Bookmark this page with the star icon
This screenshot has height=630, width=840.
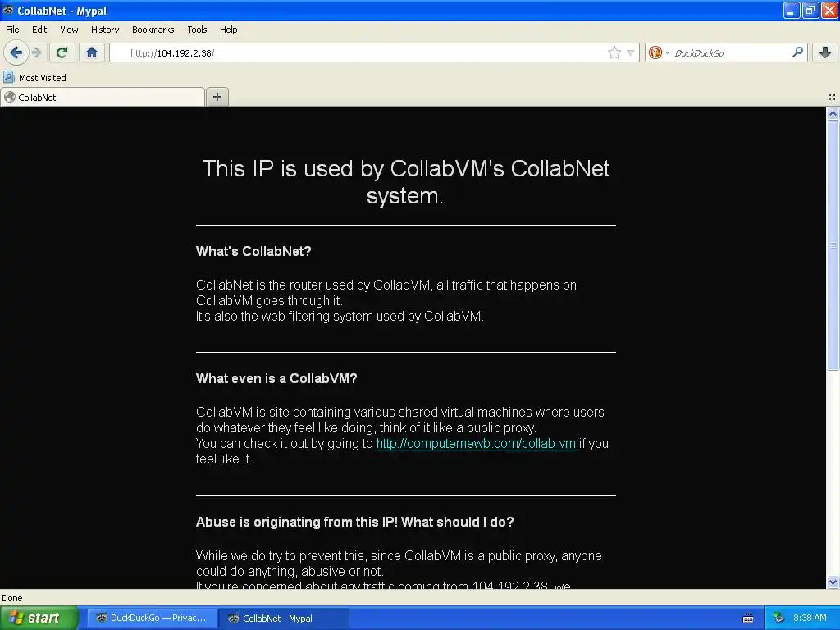614,52
